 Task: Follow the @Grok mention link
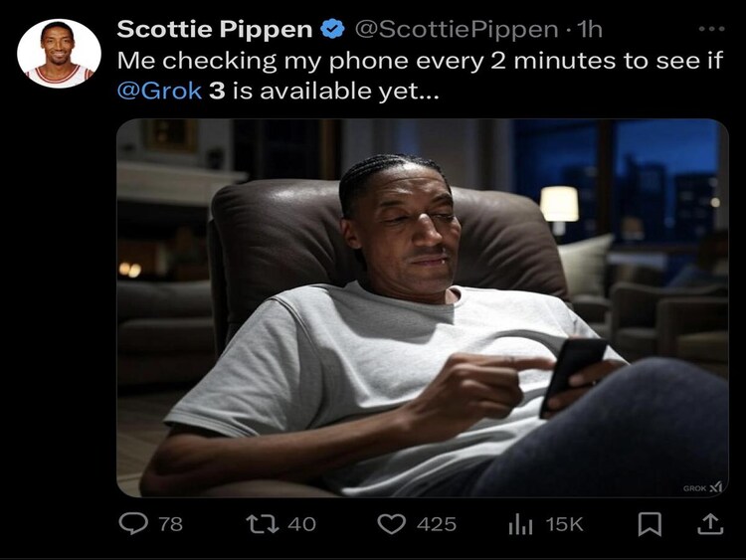point(159,91)
